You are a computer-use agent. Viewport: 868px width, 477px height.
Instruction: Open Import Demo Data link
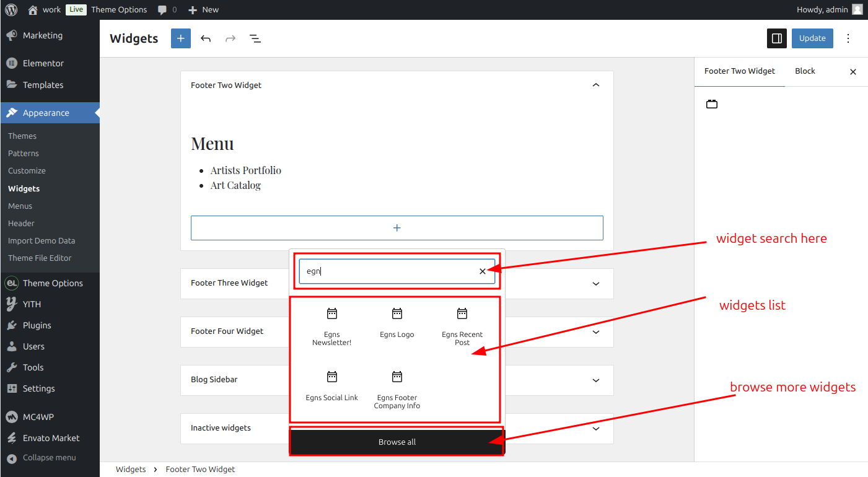tap(42, 240)
